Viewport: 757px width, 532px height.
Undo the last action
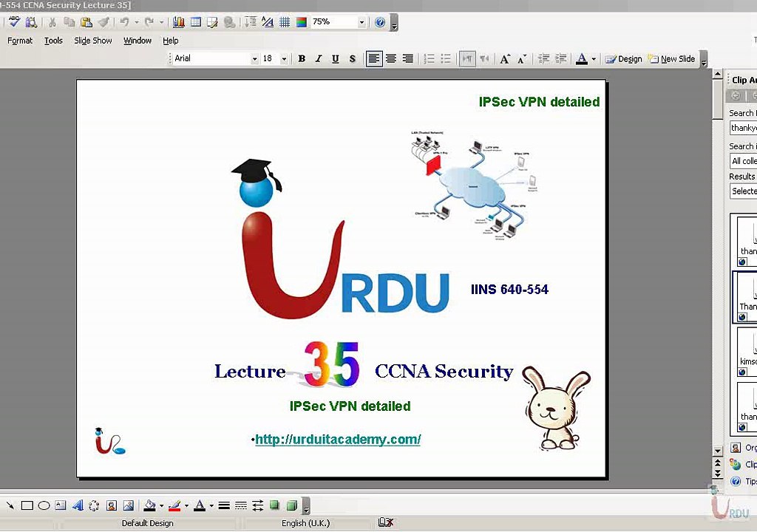[x=124, y=21]
